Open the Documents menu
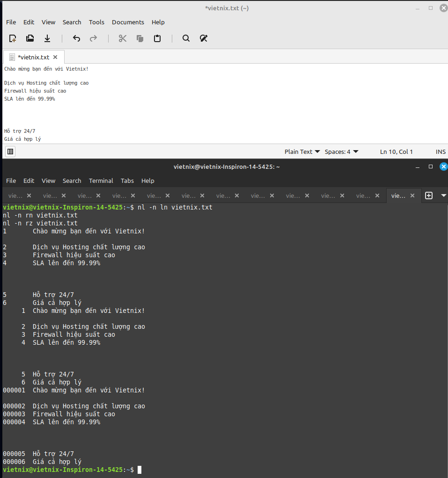 [128, 22]
